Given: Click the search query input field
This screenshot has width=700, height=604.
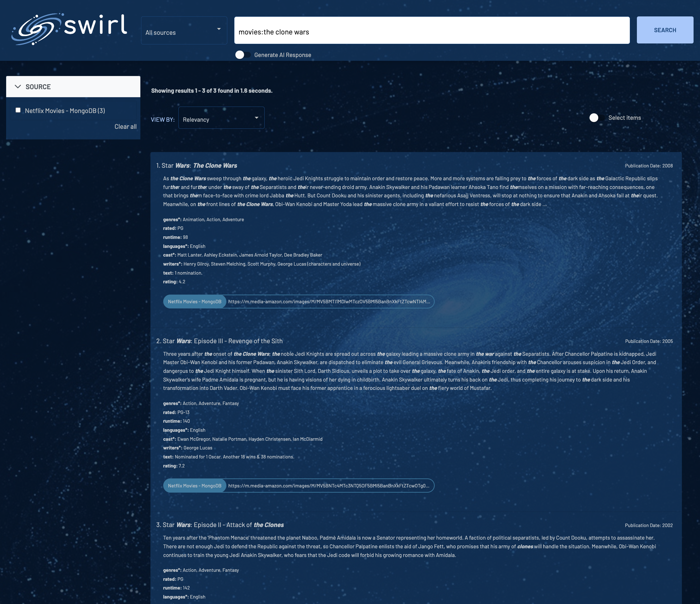Looking at the screenshot, I should [431, 30].
